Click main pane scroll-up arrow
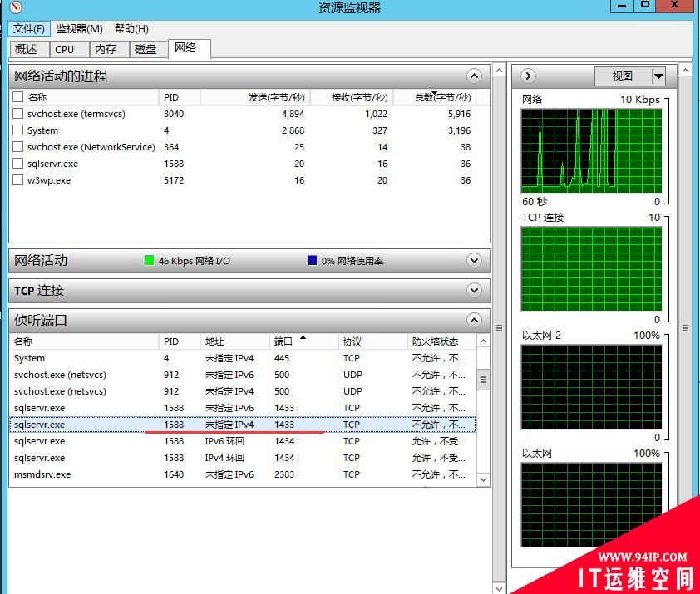This screenshot has width=700, height=594. coord(499,71)
